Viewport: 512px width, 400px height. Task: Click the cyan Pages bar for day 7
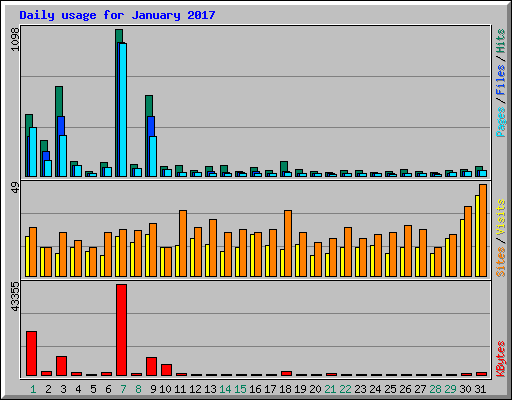[x=123, y=110]
